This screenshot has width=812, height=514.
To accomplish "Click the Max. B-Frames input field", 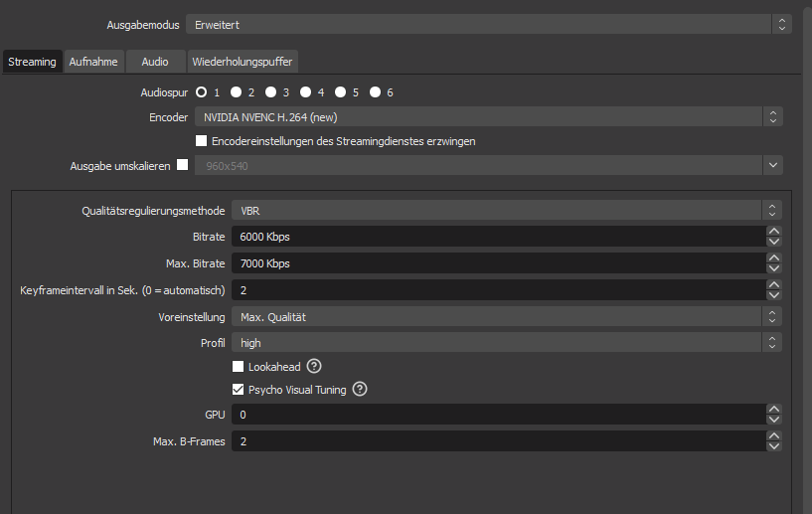I will (499, 441).
